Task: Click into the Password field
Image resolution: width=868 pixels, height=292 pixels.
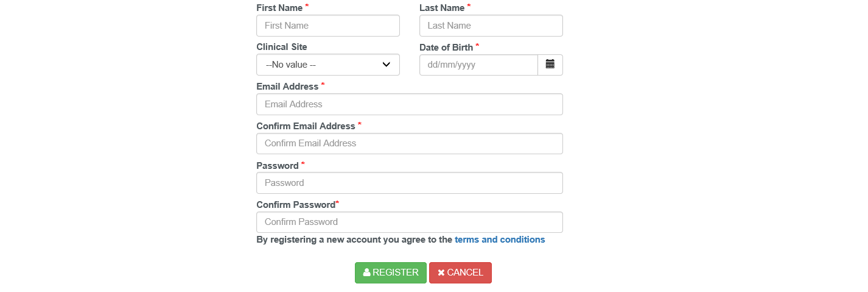Action: 410,183
